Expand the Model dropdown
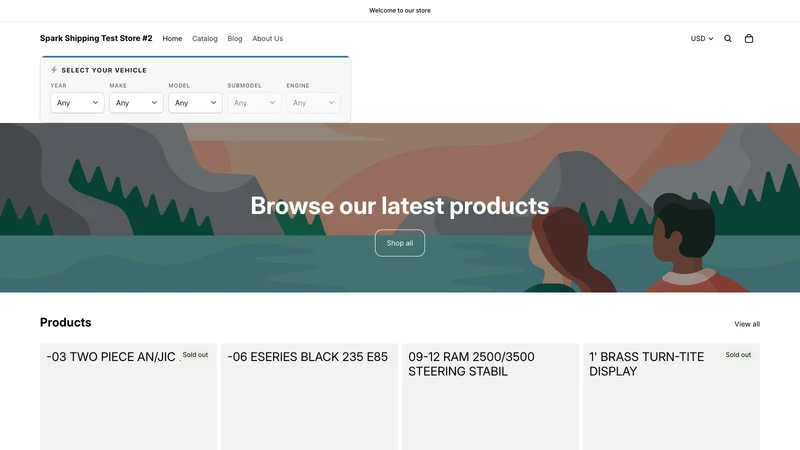 coord(195,103)
